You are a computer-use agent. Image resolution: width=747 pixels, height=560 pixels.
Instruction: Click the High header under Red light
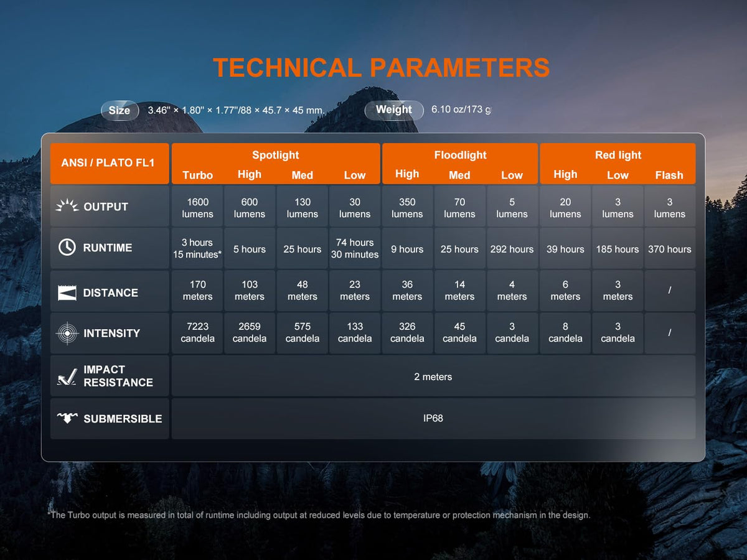coord(565,174)
